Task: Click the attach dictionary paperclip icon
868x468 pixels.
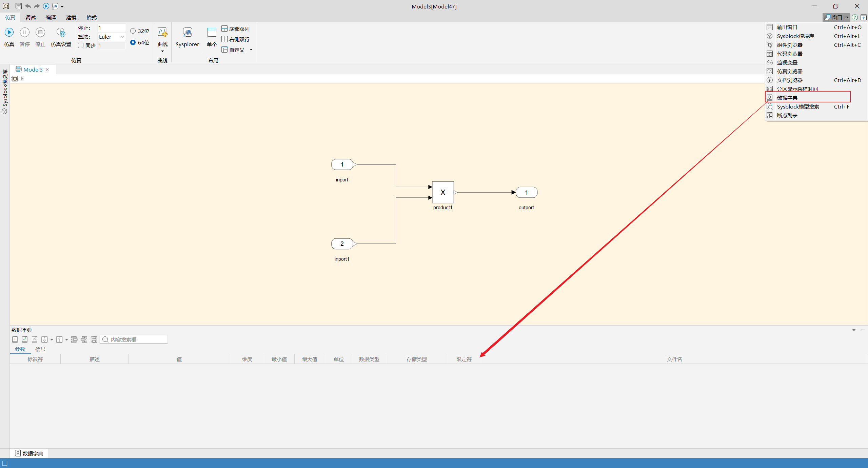Action: tap(25, 339)
